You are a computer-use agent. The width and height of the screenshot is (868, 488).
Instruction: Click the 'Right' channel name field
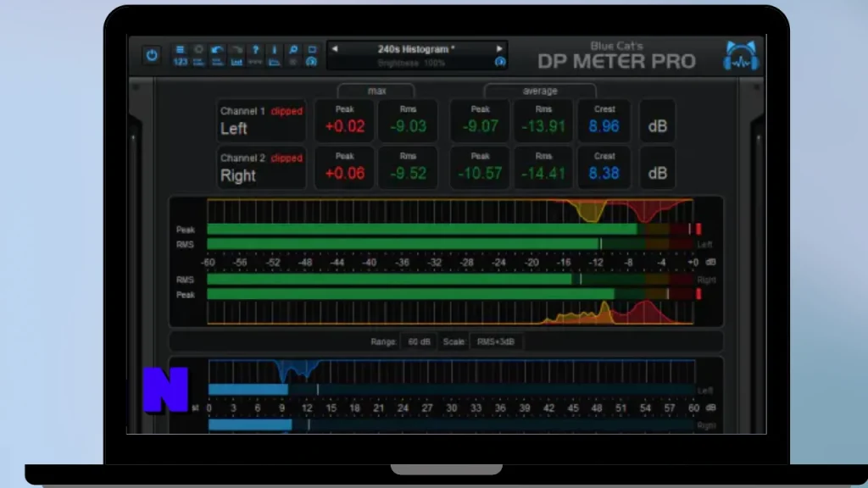(238, 176)
